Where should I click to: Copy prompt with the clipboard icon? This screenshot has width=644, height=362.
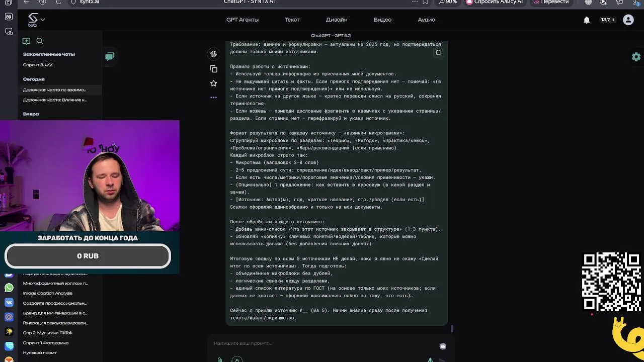pyautogui.click(x=438, y=52)
